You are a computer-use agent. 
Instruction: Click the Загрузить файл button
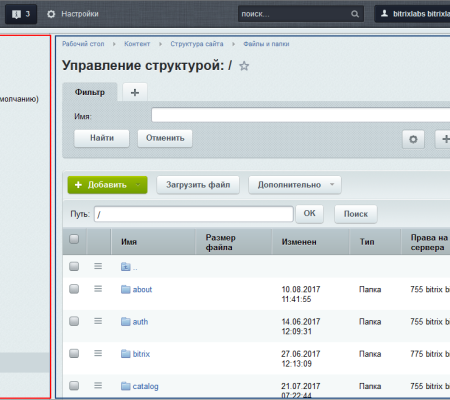198,185
